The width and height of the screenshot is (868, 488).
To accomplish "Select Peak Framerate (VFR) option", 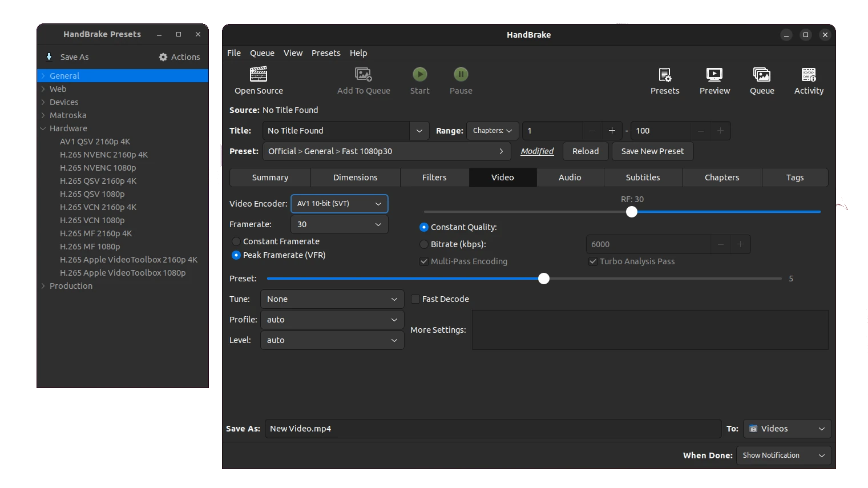I will [236, 255].
